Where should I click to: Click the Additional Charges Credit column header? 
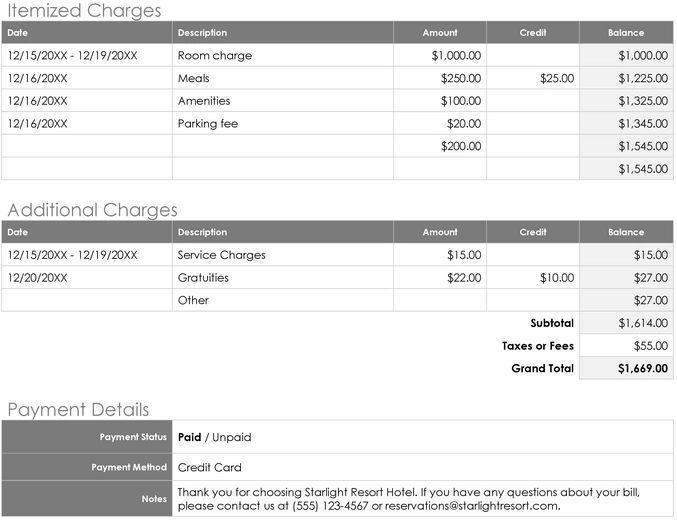pyautogui.click(x=533, y=232)
